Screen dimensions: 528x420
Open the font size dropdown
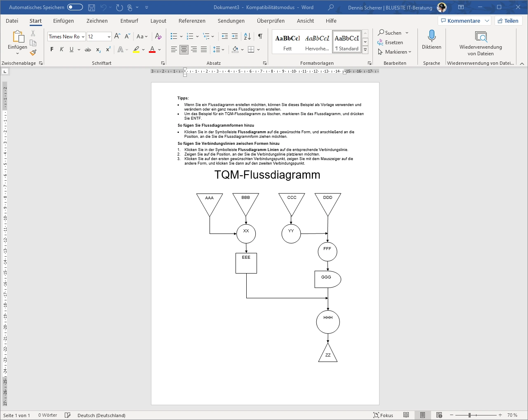pyautogui.click(x=109, y=37)
